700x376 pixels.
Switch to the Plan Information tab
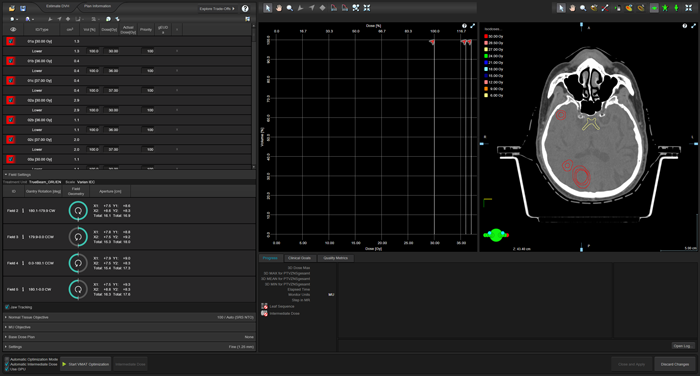click(98, 6)
